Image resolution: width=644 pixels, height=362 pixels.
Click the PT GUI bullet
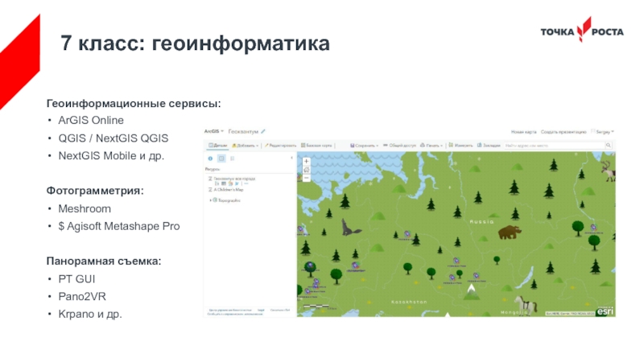click(76, 279)
